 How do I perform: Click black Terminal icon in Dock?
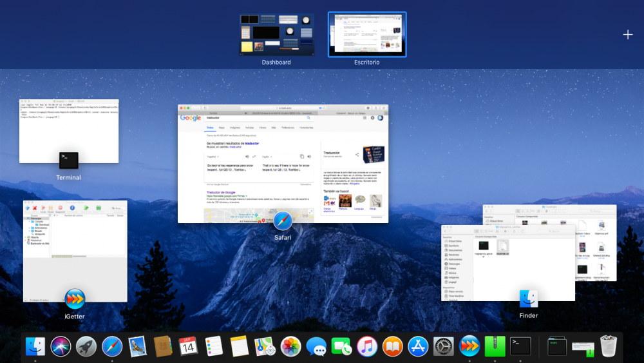520,346
